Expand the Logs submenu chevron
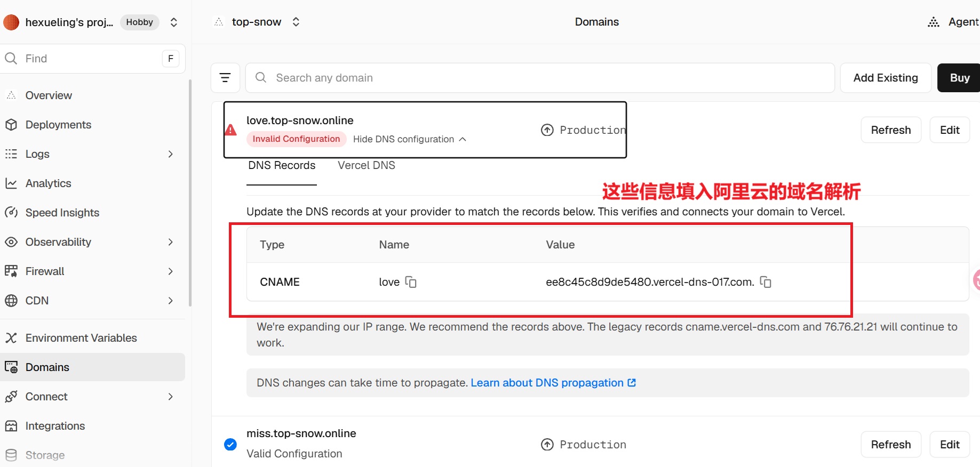The image size is (980, 467). pyautogui.click(x=171, y=154)
